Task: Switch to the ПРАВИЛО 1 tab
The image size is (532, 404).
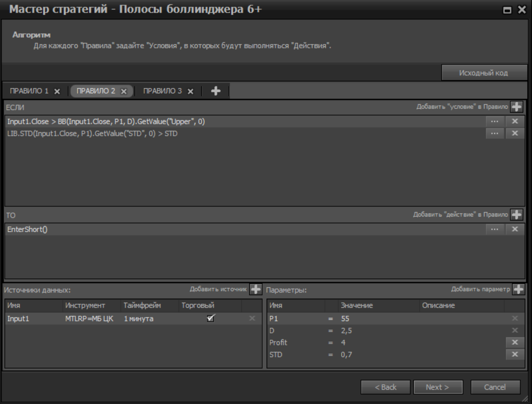Action: tap(29, 91)
